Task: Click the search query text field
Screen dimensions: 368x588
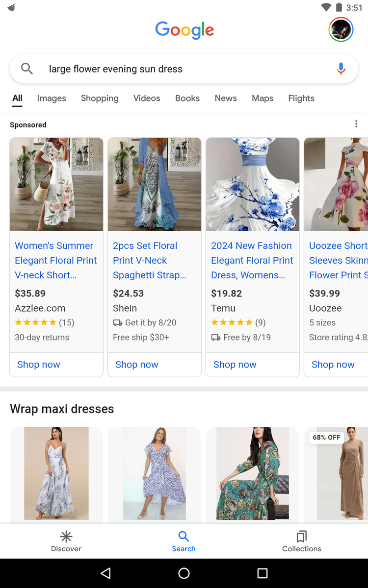Action: [182, 69]
